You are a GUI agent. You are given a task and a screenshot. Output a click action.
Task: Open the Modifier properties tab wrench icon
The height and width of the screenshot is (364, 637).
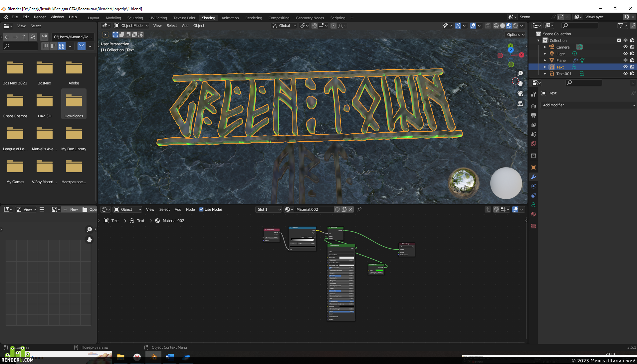pyautogui.click(x=533, y=177)
